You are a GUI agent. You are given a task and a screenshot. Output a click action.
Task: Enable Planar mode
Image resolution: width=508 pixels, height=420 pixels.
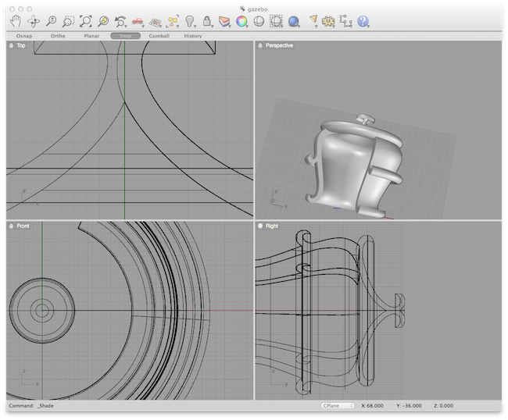(91, 36)
